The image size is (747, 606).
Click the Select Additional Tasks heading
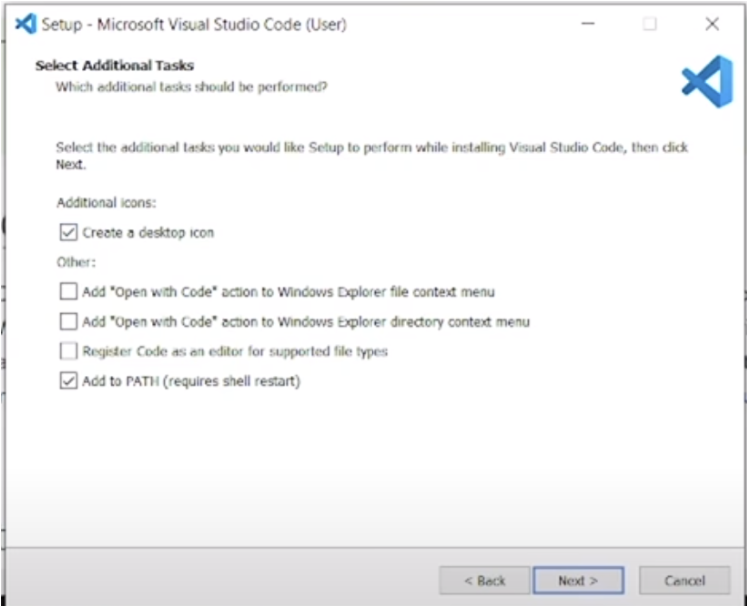point(115,65)
